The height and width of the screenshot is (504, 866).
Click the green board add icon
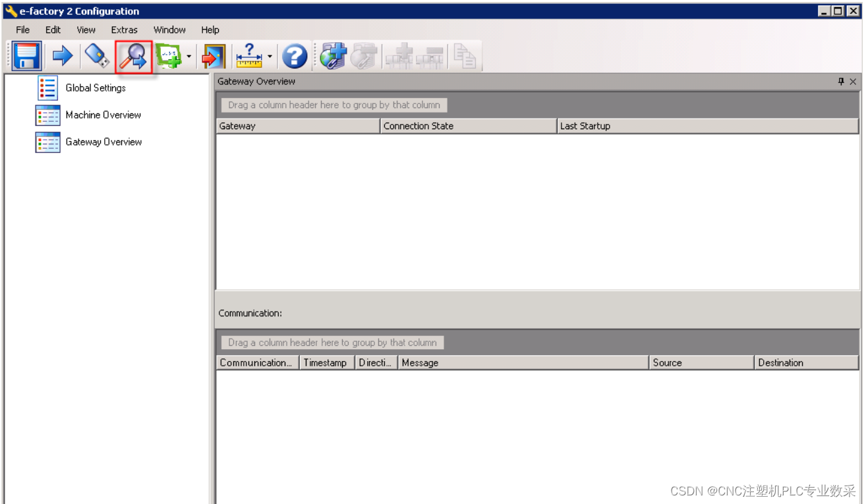tap(169, 57)
